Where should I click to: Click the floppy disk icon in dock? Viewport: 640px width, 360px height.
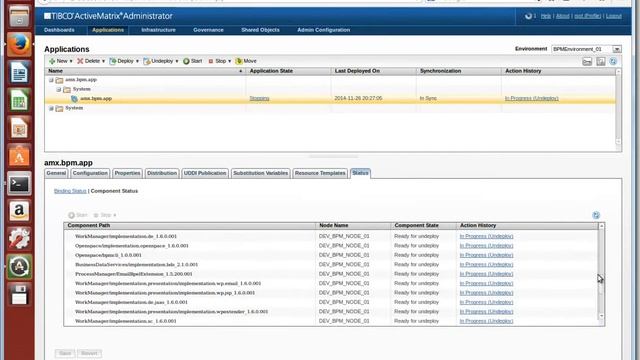point(19,295)
